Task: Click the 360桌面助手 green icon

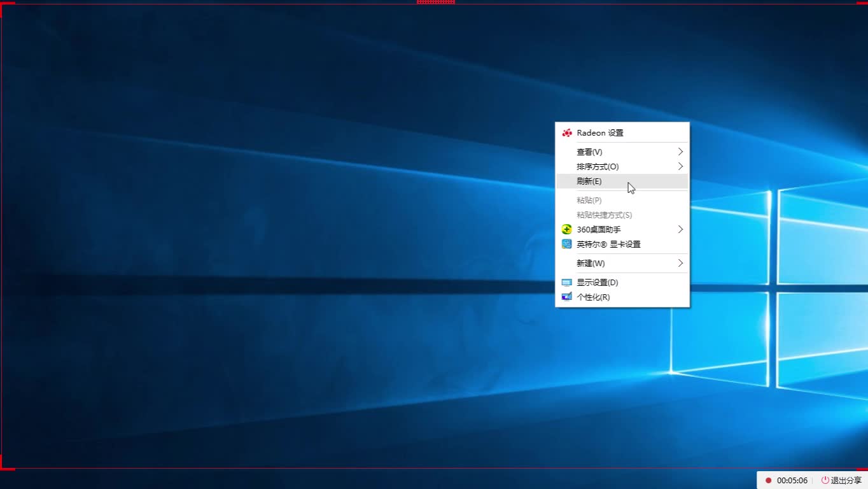Action: tap(566, 230)
